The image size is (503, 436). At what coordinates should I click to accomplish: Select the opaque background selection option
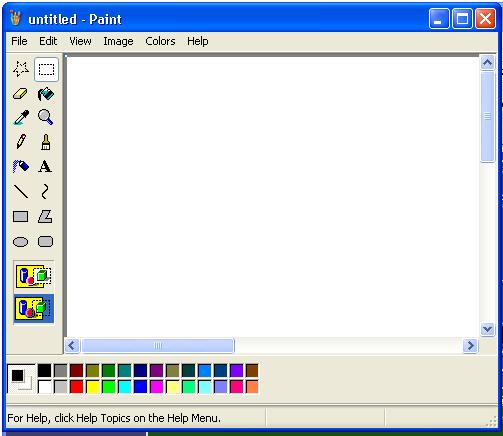point(33,276)
